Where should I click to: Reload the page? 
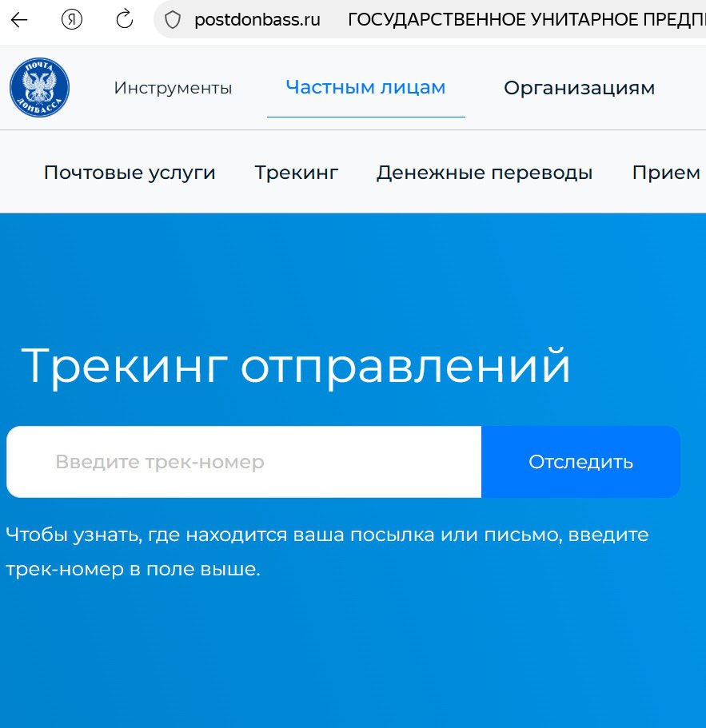[123, 19]
